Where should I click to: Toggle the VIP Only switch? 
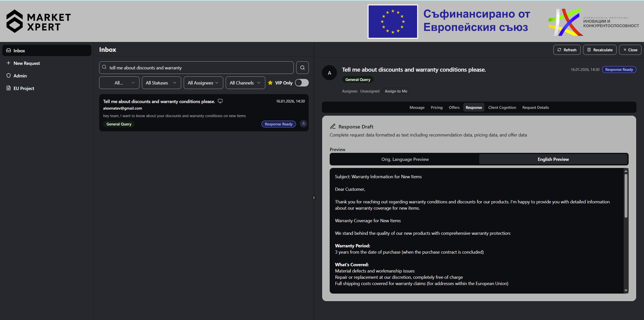pos(302,83)
